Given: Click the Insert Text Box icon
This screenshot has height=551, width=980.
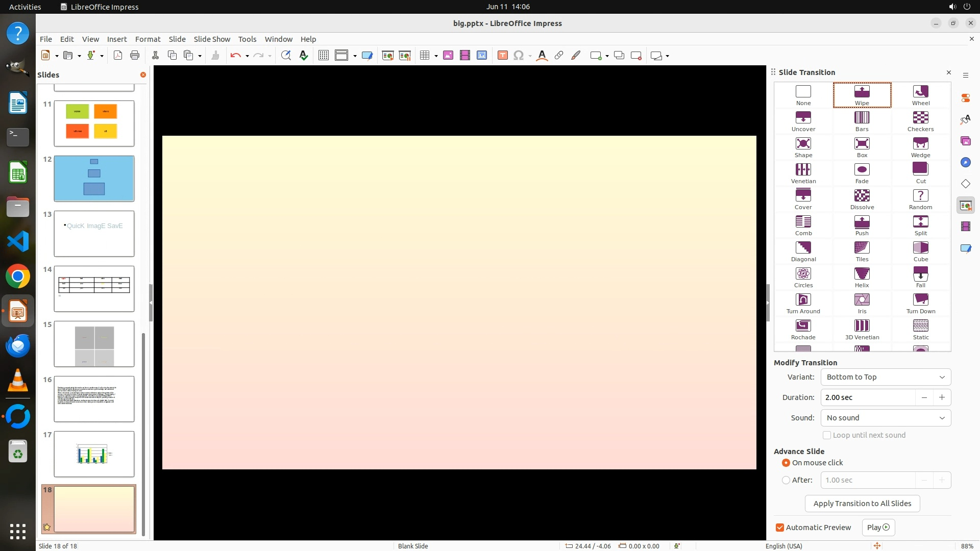Looking at the screenshot, I should 502,56.
